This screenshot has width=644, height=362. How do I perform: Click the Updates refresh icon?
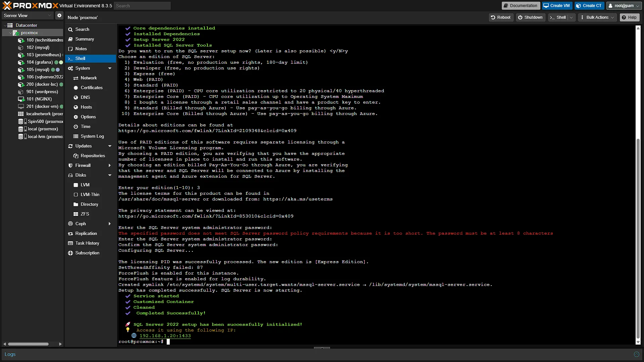click(70, 146)
